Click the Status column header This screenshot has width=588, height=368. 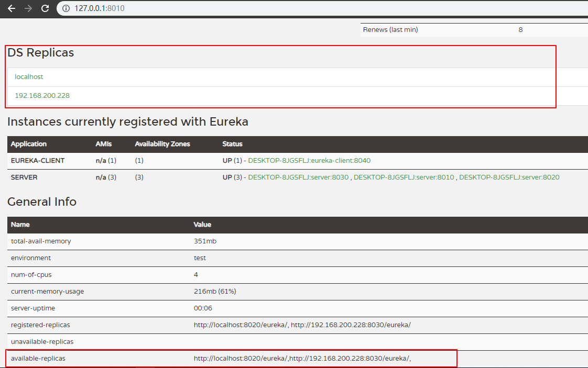click(232, 144)
